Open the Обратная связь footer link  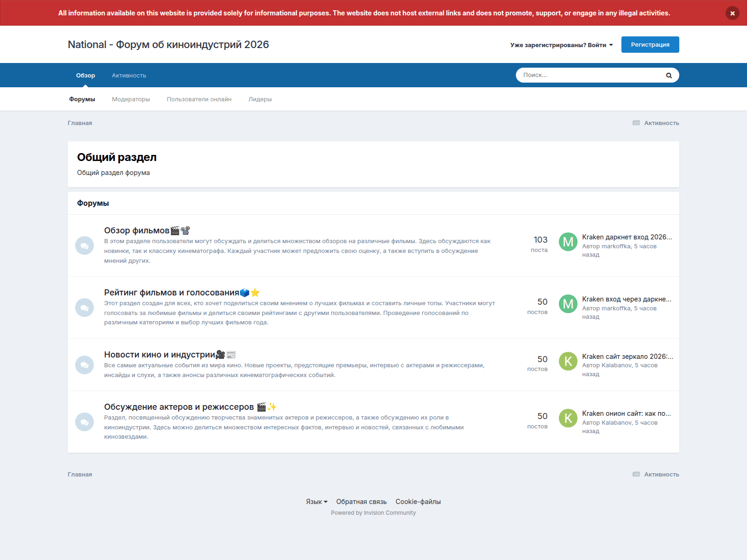click(361, 502)
